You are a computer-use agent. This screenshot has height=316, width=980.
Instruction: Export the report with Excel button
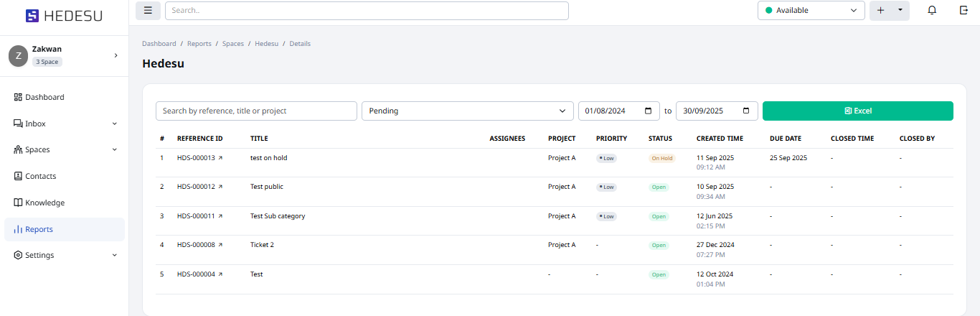[x=857, y=111]
